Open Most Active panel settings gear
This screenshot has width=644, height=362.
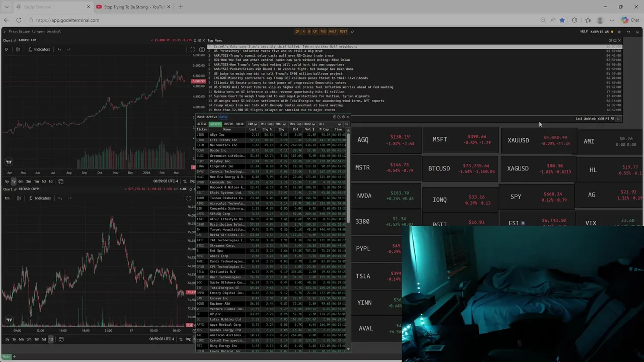(x=344, y=117)
